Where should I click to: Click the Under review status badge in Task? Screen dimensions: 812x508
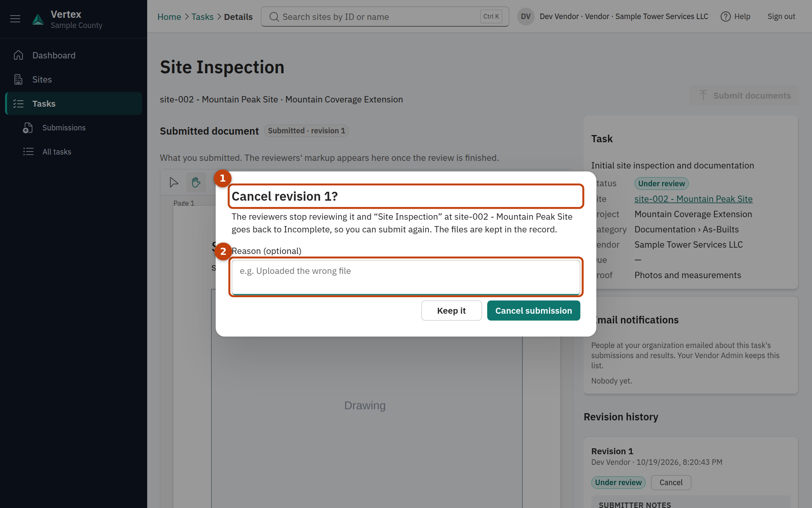tap(661, 184)
